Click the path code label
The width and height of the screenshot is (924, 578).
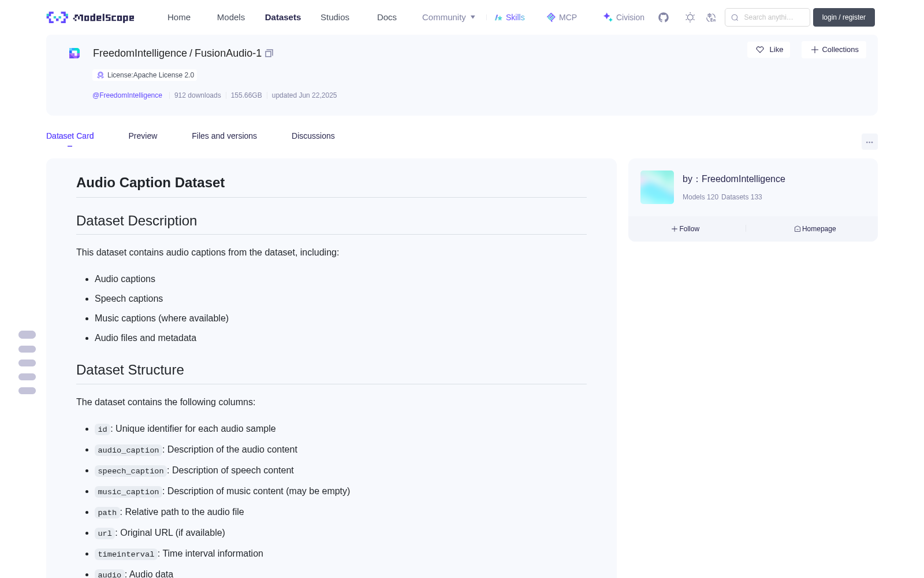click(x=107, y=513)
